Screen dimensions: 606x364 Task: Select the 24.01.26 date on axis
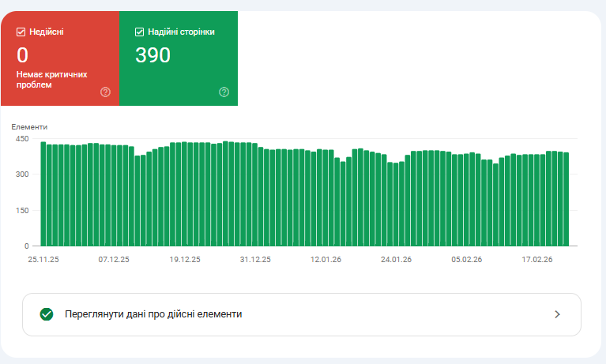pyautogui.click(x=396, y=258)
